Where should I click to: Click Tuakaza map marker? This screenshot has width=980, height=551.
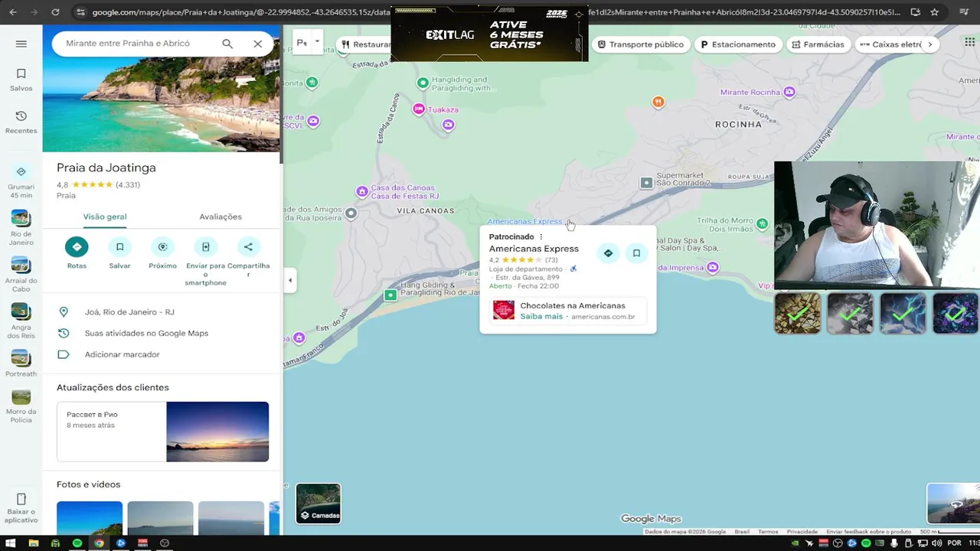point(419,109)
